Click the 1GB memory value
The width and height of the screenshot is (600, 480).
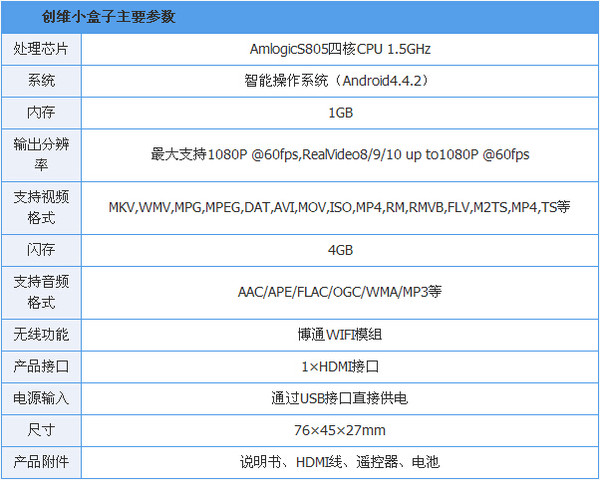[x=340, y=113]
